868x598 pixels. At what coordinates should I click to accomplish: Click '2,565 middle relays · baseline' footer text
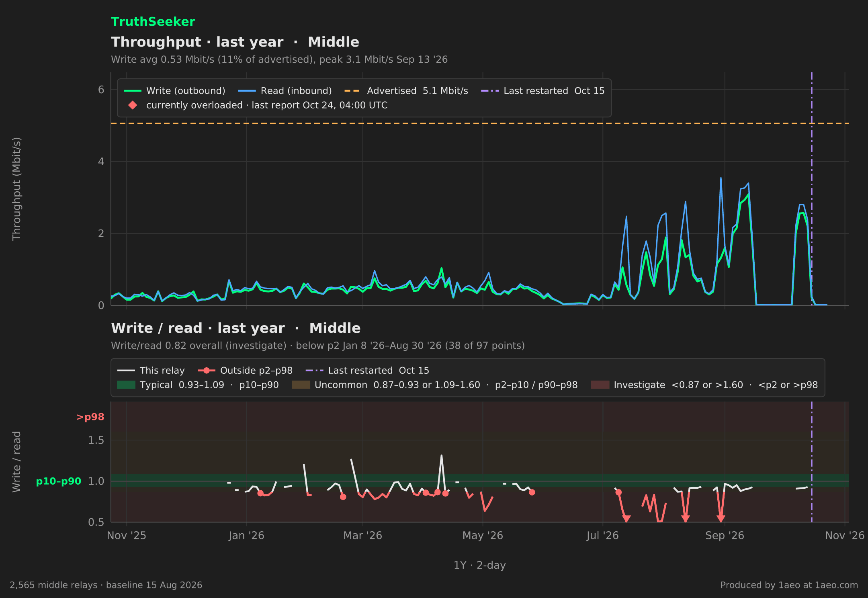[x=106, y=585]
